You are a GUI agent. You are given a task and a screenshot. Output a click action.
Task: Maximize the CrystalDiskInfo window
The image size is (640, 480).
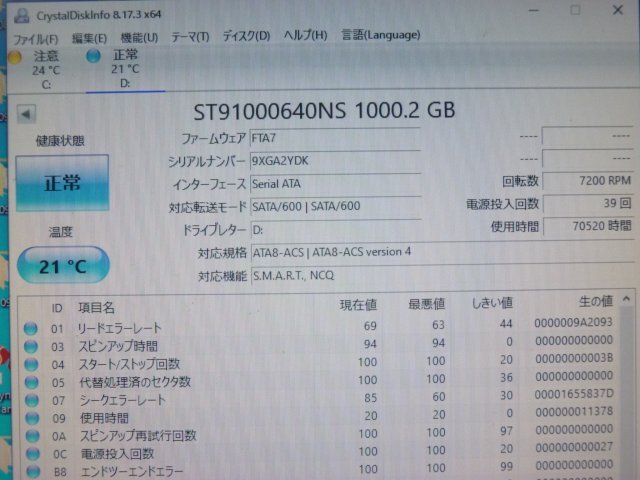tap(575, 10)
